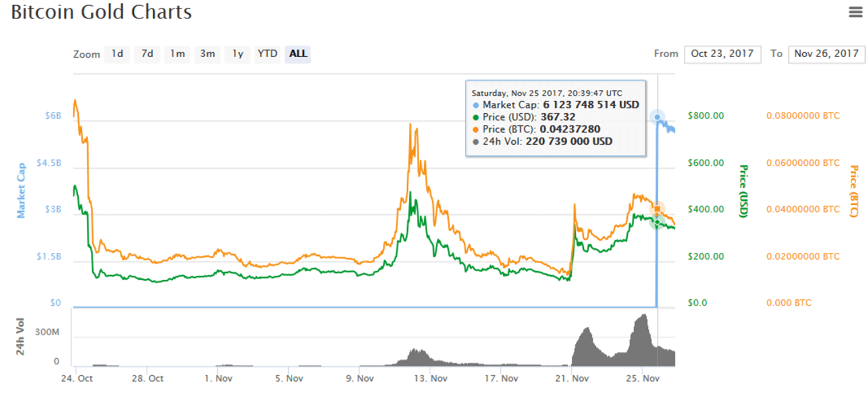
Task: Click the 0.04000000 BTC axis label
Action: (x=803, y=209)
